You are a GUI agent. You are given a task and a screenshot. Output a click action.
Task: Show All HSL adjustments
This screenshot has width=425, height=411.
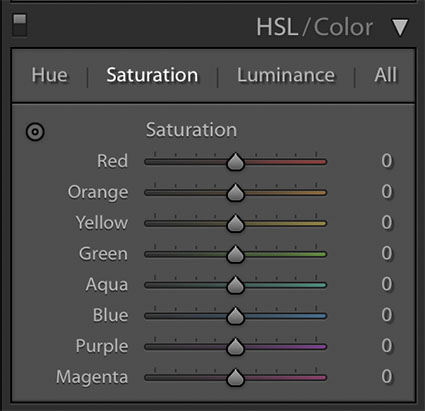click(x=386, y=75)
